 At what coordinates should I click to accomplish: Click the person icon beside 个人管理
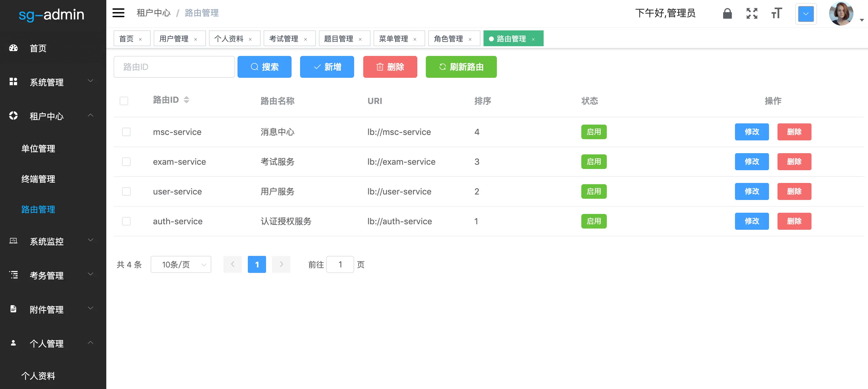coord(13,343)
